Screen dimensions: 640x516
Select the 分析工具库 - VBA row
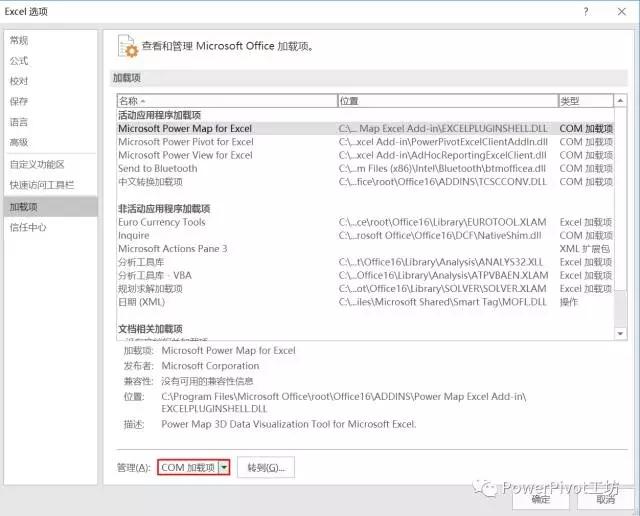365,276
